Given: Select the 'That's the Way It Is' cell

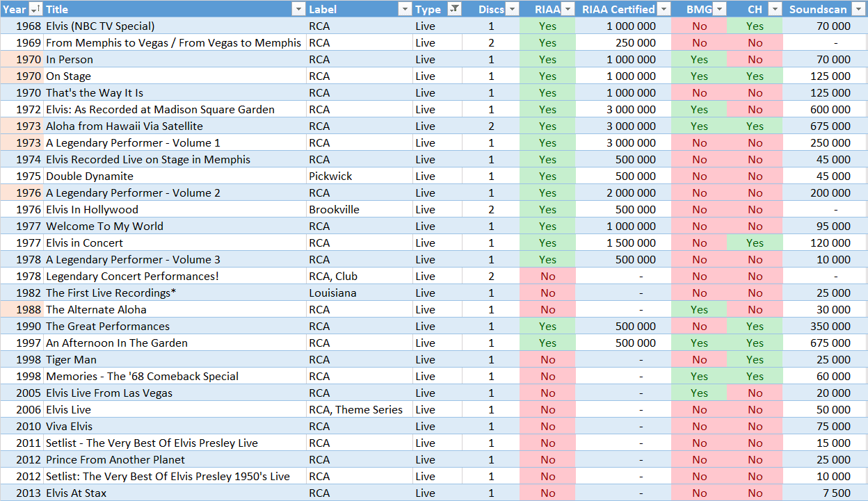Looking at the screenshot, I should [175, 92].
